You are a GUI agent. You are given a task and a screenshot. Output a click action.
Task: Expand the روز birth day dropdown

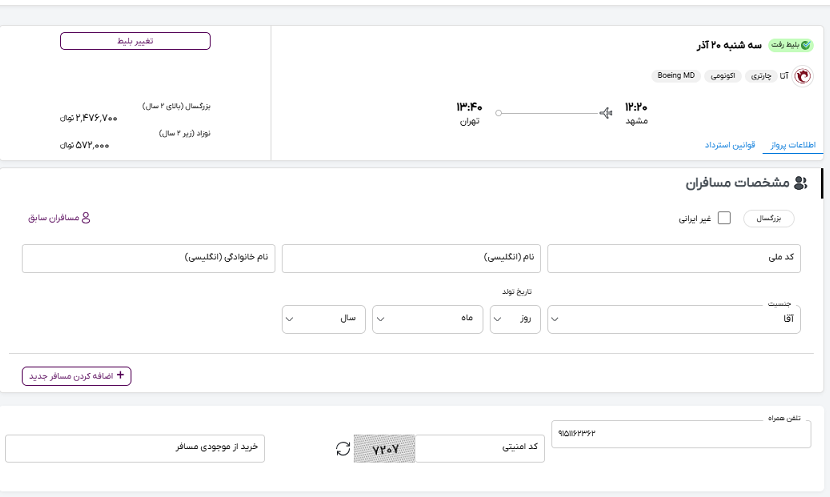point(515,319)
